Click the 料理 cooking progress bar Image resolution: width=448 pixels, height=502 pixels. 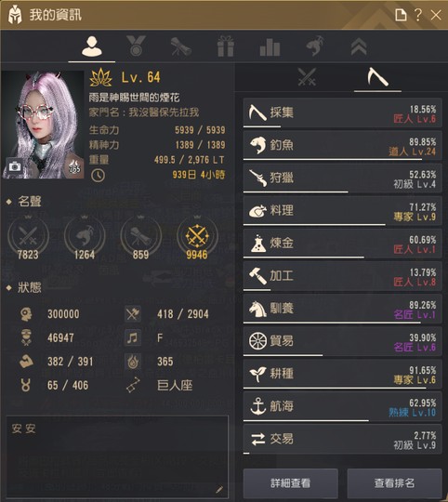[x=314, y=225]
